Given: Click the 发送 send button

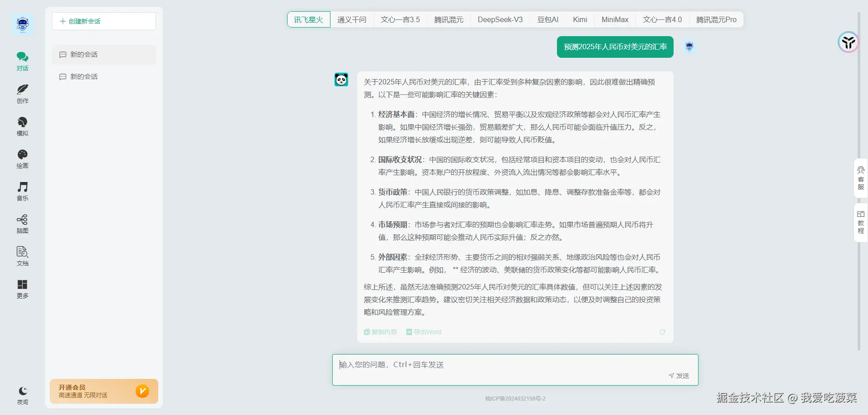Looking at the screenshot, I should pyautogui.click(x=679, y=376).
